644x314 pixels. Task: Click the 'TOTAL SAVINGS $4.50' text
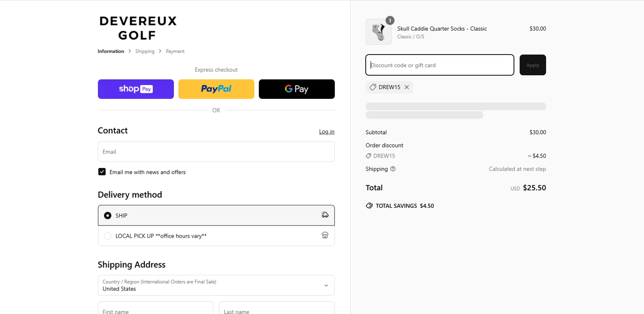point(405,206)
